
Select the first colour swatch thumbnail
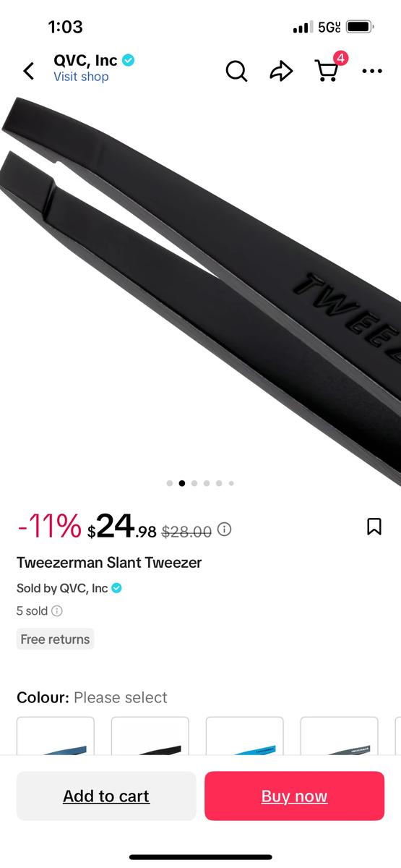pos(56,736)
